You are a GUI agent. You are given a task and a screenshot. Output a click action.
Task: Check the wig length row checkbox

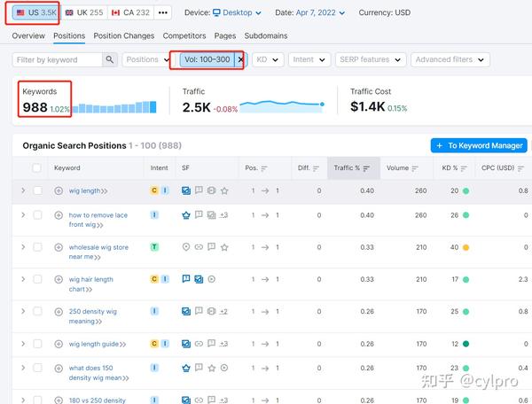click(37, 190)
